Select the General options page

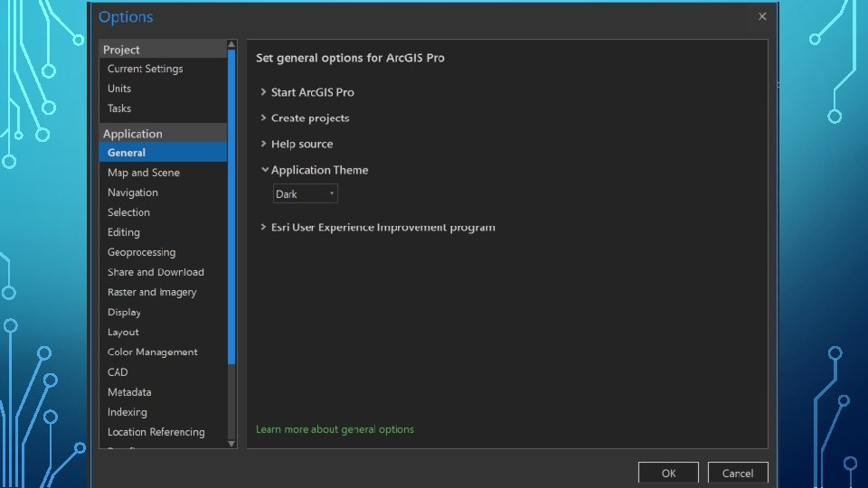(x=163, y=153)
